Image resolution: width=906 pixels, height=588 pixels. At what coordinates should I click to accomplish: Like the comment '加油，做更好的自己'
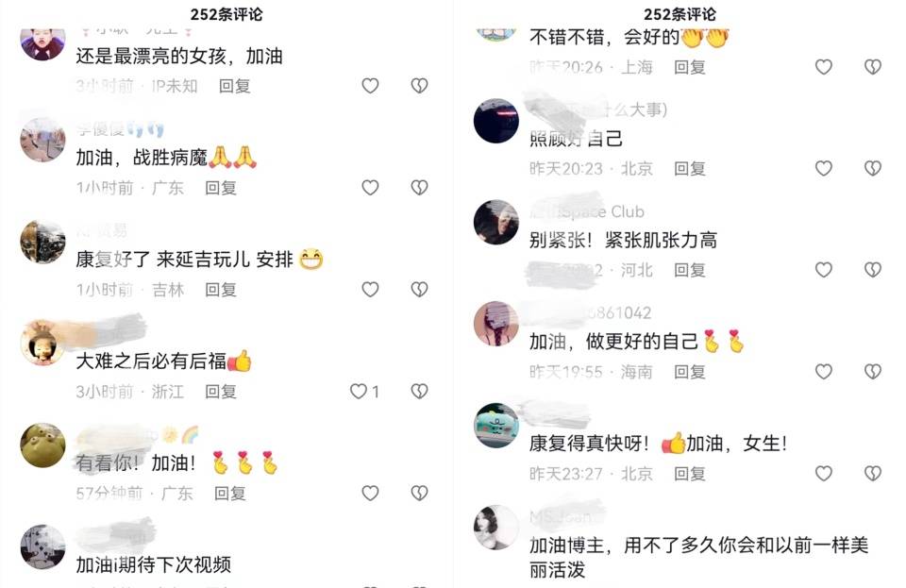(823, 372)
